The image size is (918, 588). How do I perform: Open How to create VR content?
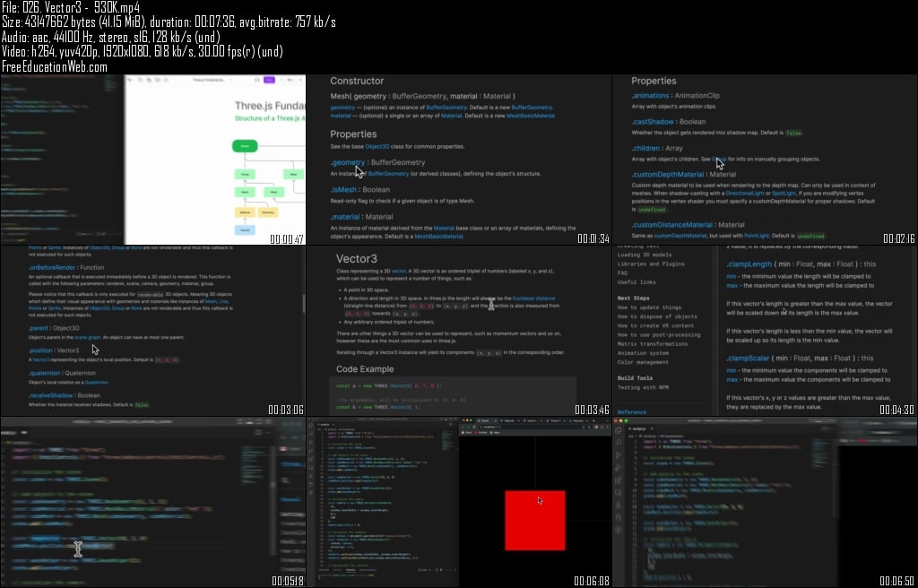pos(655,325)
